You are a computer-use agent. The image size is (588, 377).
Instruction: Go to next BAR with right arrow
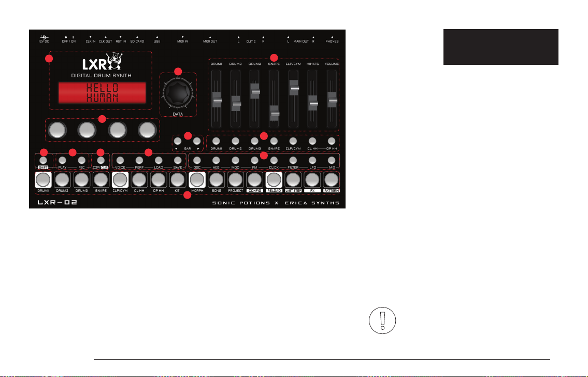[x=197, y=141]
